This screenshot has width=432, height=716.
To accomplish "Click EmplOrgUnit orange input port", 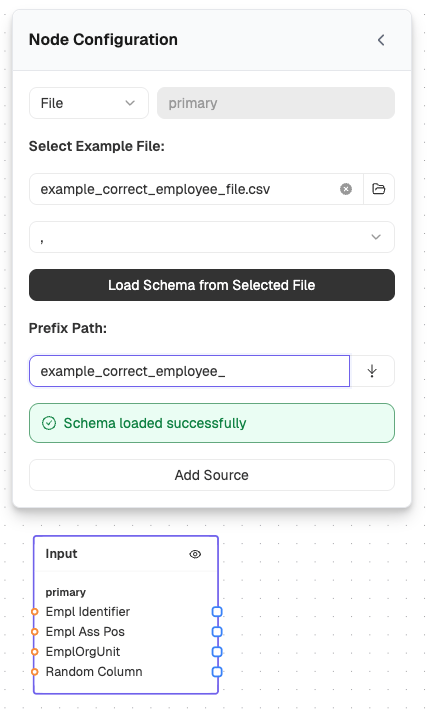I will [x=34, y=652].
